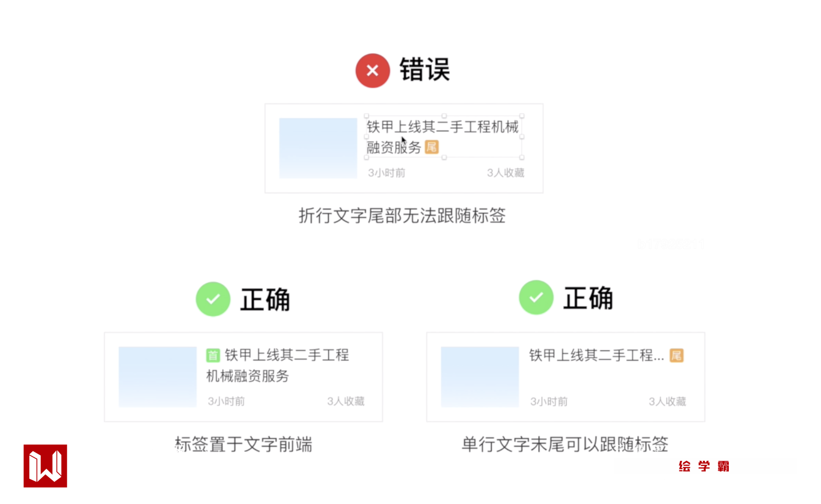Select the blue thumbnail in the bottom-right card
821x504 pixels.
pyautogui.click(x=480, y=377)
